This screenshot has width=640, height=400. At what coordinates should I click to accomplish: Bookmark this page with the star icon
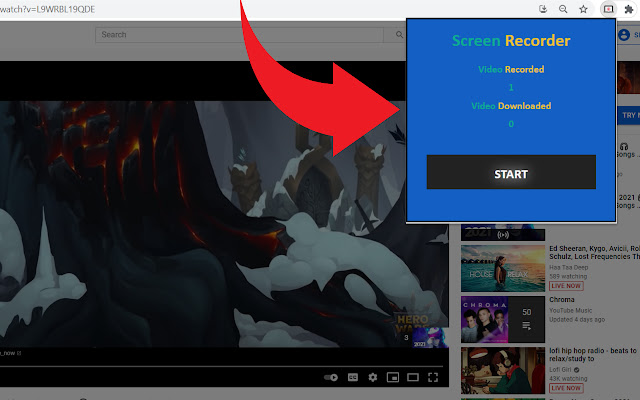click(x=583, y=9)
